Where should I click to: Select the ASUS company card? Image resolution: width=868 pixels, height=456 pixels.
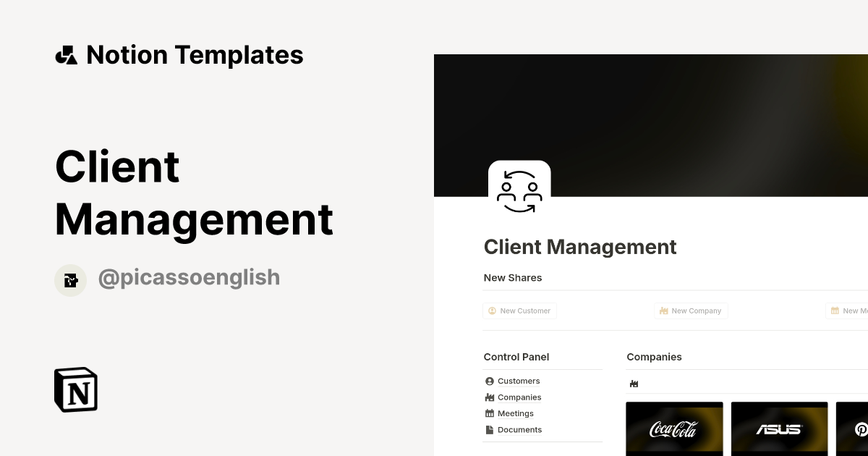pyautogui.click(x=779, y=428)
